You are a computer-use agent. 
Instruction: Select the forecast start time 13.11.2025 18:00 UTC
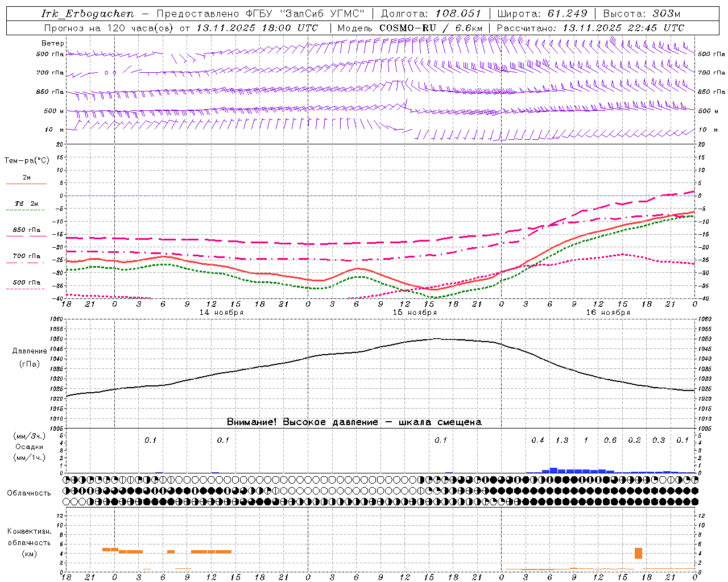pyautogui.click(x=257, y=28)
